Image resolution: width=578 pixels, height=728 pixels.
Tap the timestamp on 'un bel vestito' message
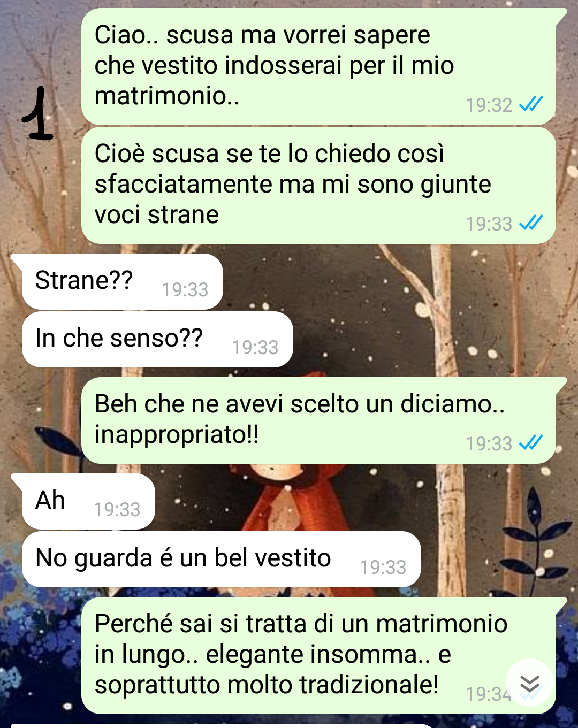click(383, 567)
